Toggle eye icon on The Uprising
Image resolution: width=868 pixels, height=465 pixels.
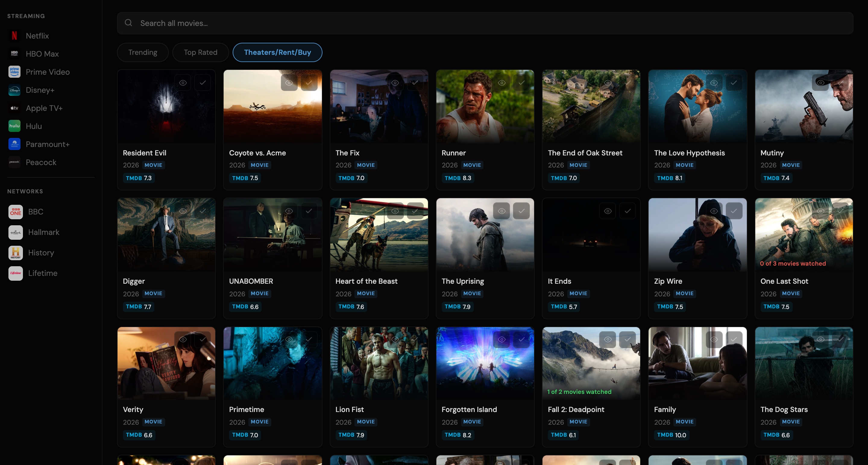coord(502,211)
